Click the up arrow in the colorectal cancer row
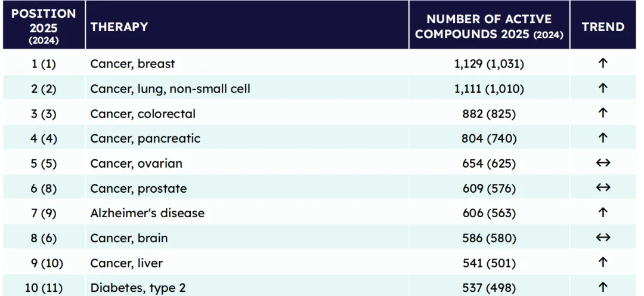Viewport: 644px width, 296px height. (x=603, y=113)
